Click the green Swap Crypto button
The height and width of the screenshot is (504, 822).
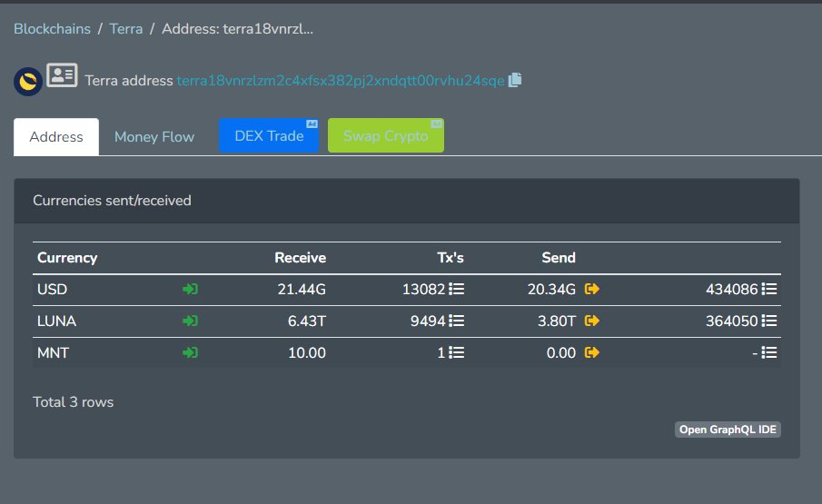[x=386, y=135]
